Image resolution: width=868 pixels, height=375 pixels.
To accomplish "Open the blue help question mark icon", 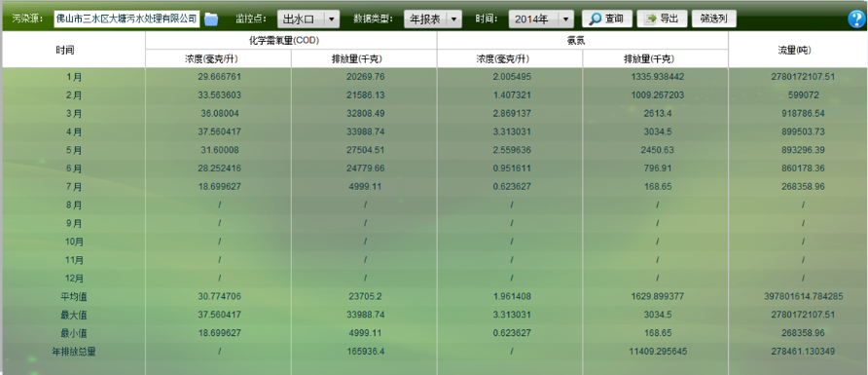I will click(856, 19).
